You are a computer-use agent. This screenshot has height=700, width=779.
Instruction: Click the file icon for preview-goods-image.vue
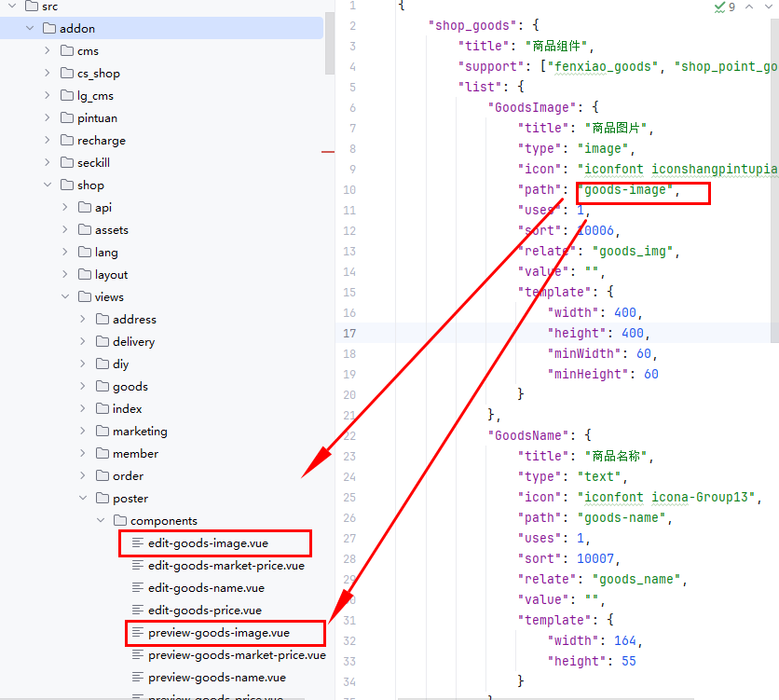pos(138,633)
